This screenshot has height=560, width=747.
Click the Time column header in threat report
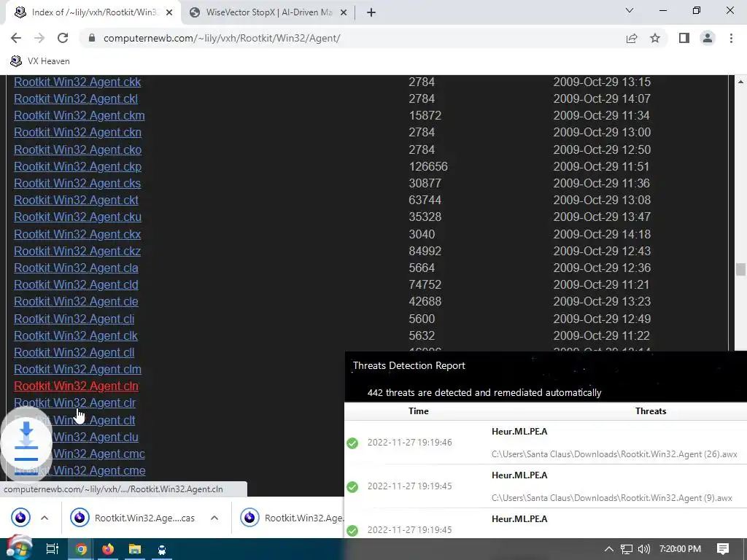click(x=418, y=411)
